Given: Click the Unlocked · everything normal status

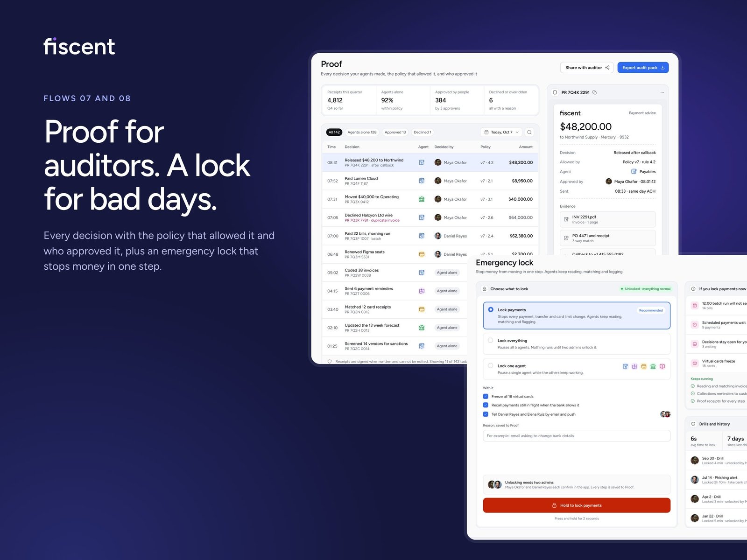Looking at the screenshot, I should pos(646,289).
